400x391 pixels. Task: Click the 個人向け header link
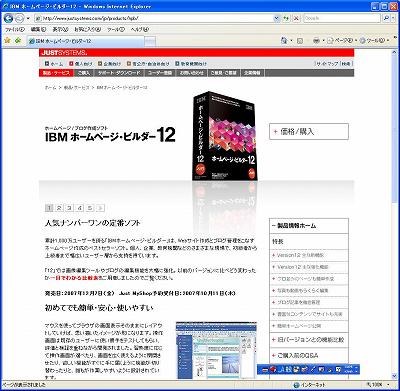pos(81,63)
